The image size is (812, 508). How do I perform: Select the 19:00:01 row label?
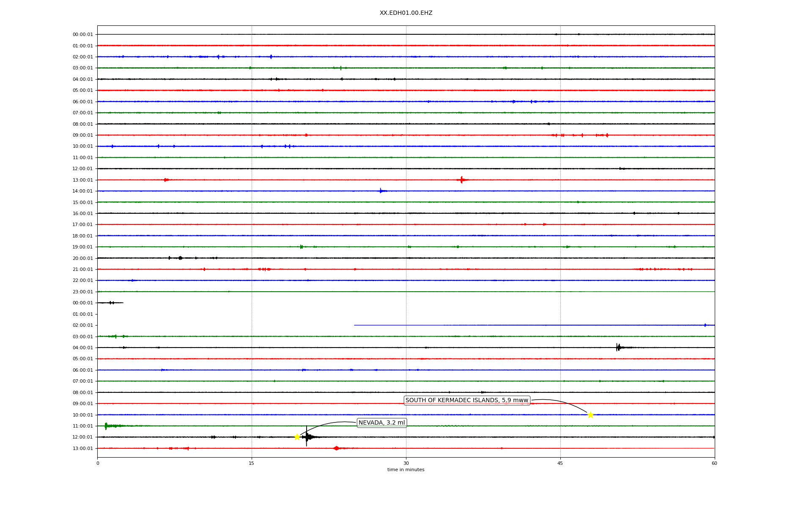coord(82,247)
